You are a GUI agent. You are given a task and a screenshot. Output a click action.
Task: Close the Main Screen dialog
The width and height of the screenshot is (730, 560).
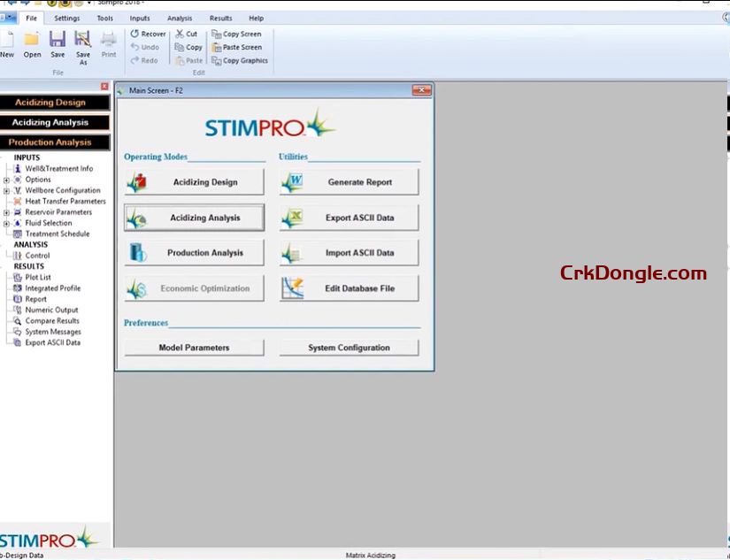pyautogui.click(x=421, y=90)
